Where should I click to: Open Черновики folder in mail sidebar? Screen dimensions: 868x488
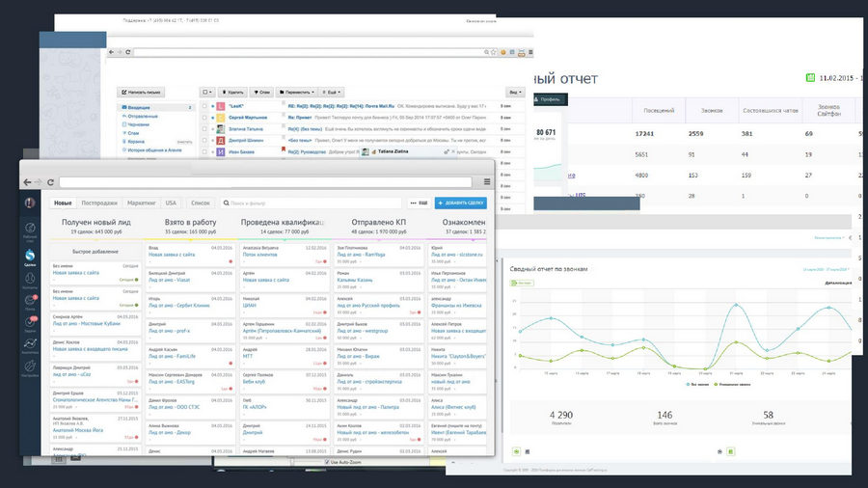pyautogui.click(x=138, y=124)
